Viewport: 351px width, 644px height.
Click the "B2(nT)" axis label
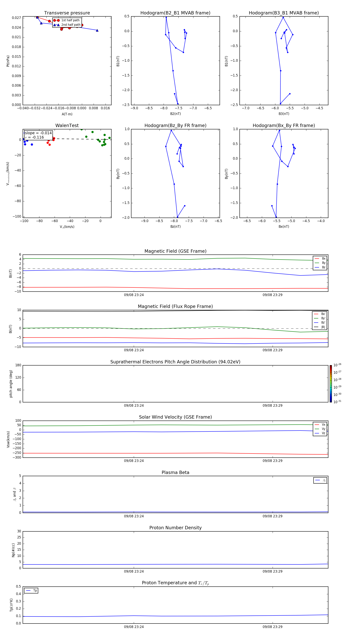(x=175, y=114)
